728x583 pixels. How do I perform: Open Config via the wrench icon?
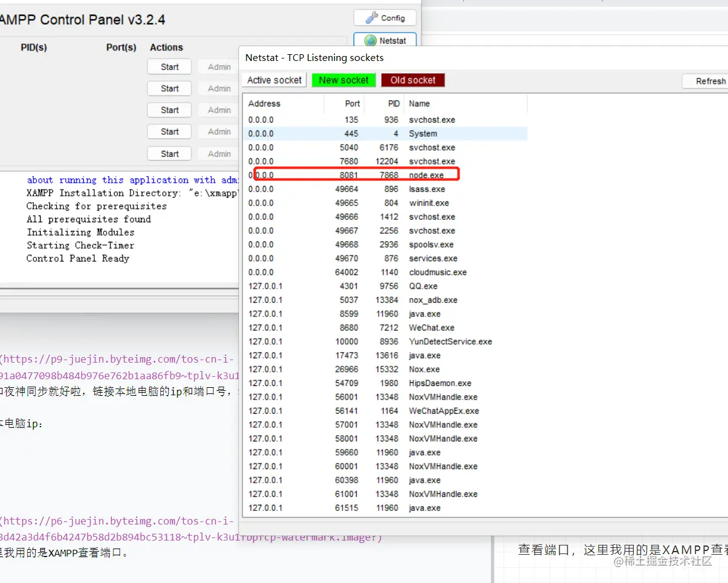pyautogui.click(x=384, y=17)
